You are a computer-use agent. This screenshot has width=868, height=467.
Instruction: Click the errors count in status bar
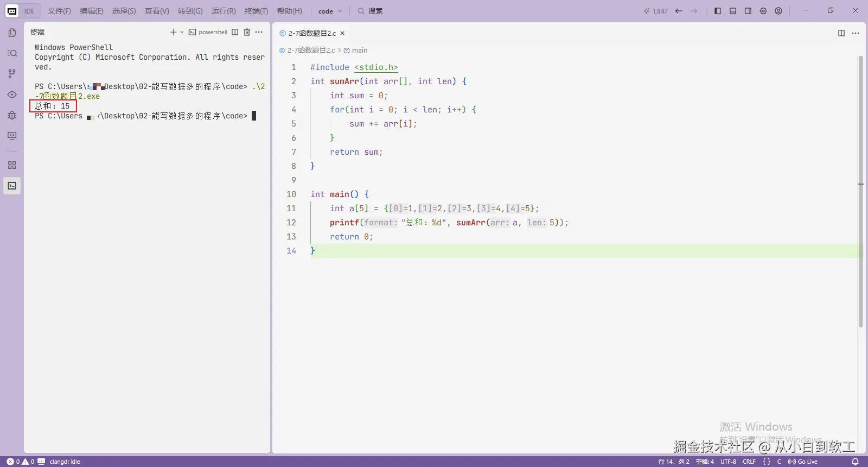click(14, 462)
